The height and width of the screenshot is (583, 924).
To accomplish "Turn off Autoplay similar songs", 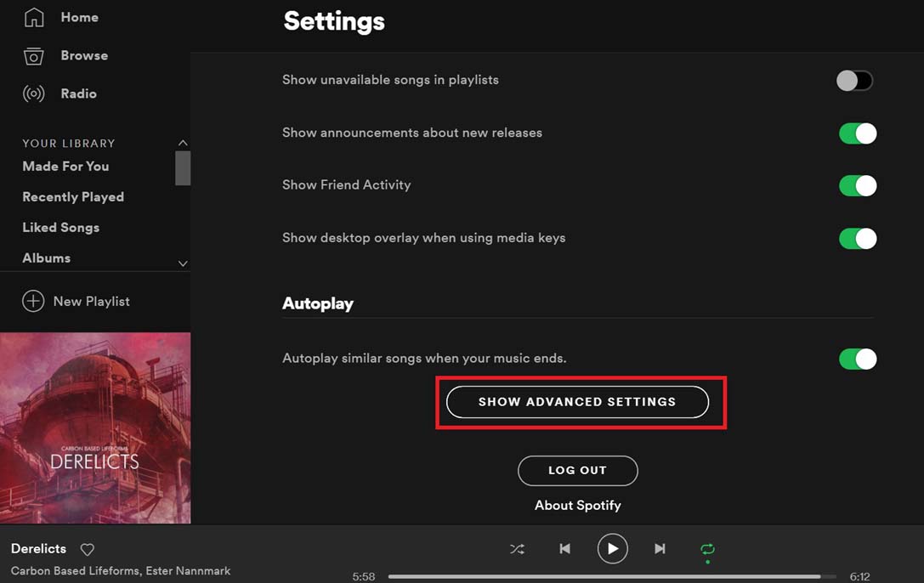I will tap(858, 359).
